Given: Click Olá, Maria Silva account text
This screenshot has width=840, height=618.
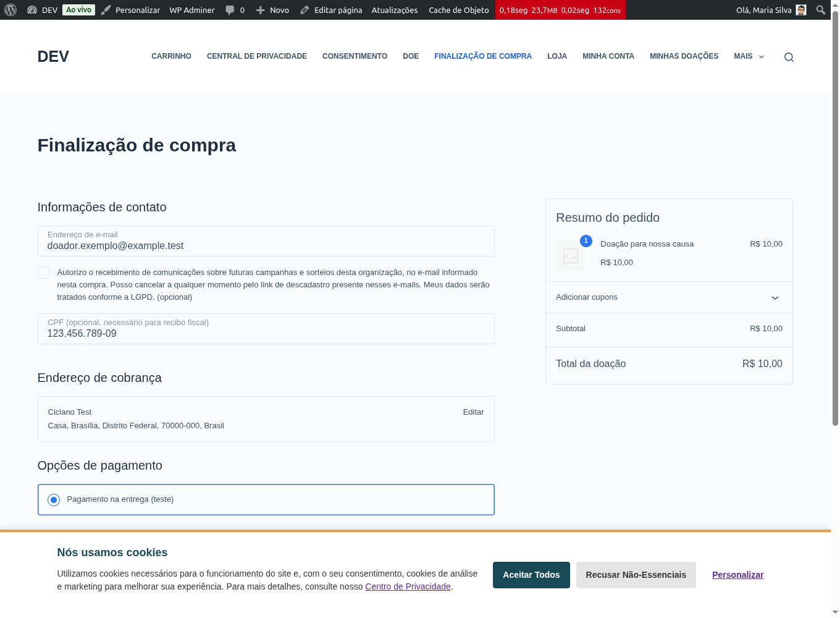Looking at the screenshot, I should 763,10.
